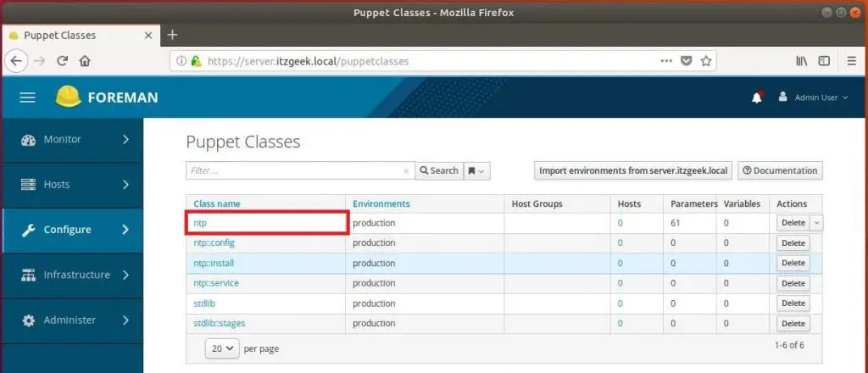Screen dimensions: 868x373
Task: Click the padlock security warning icon
Action: 196,61
